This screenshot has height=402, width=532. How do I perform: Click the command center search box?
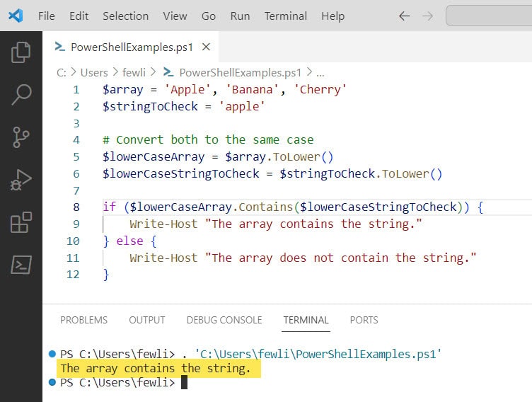point(489,16)
